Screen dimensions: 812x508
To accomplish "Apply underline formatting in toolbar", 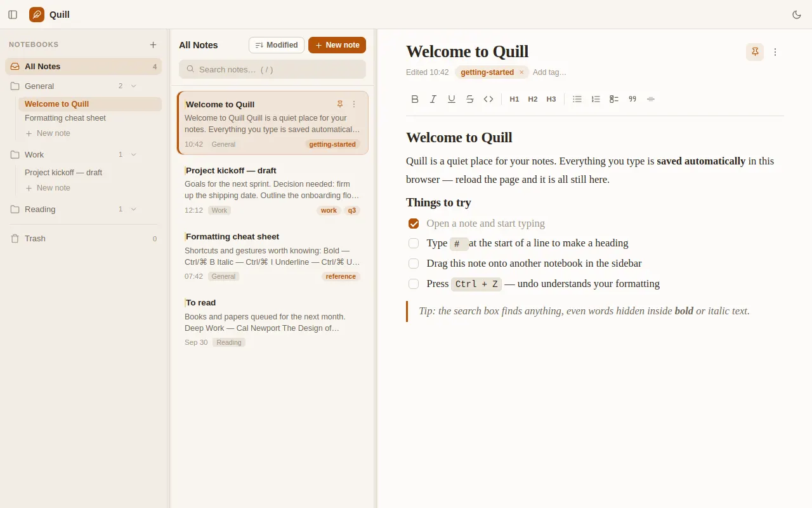I will [x=452, y=99].
